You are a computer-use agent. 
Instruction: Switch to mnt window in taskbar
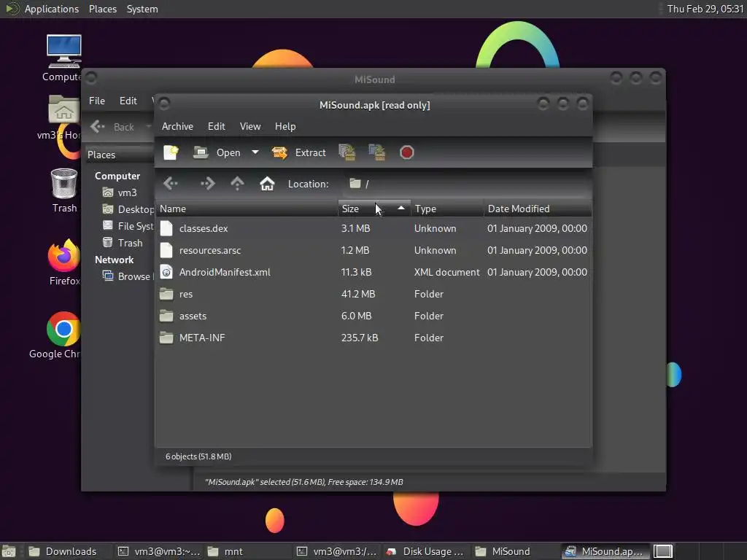click(x=248, y=551)
